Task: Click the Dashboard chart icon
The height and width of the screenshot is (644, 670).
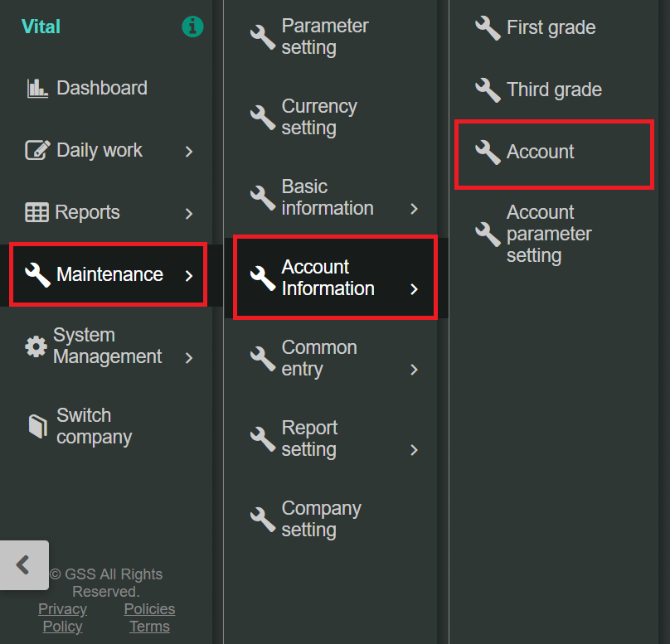Action: point(37,88)
